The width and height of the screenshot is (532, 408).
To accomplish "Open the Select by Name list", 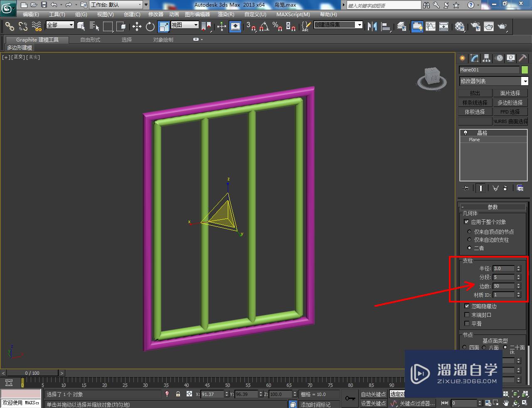I will coord(94,26).
